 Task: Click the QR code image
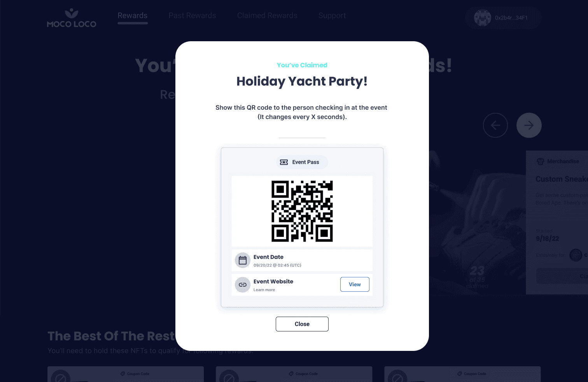[x=302, y=211]
